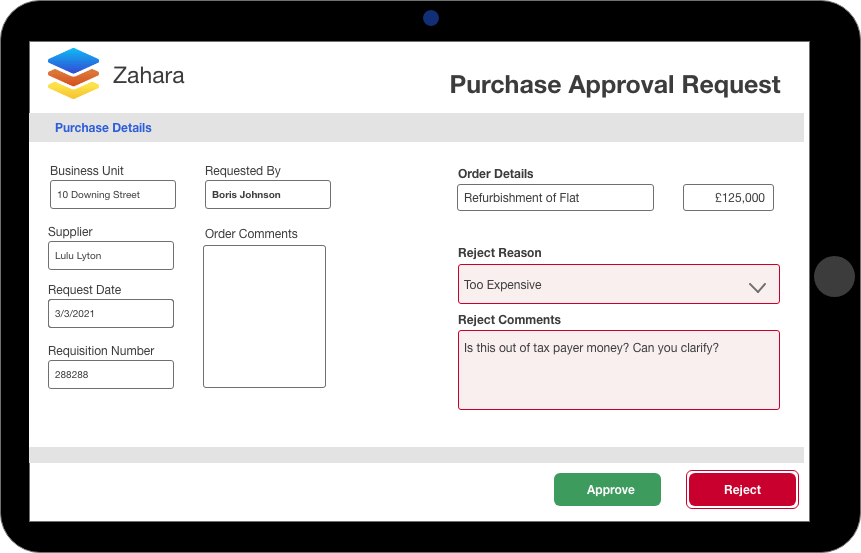Click the Purchase Approval Request heading

(614, 84)
